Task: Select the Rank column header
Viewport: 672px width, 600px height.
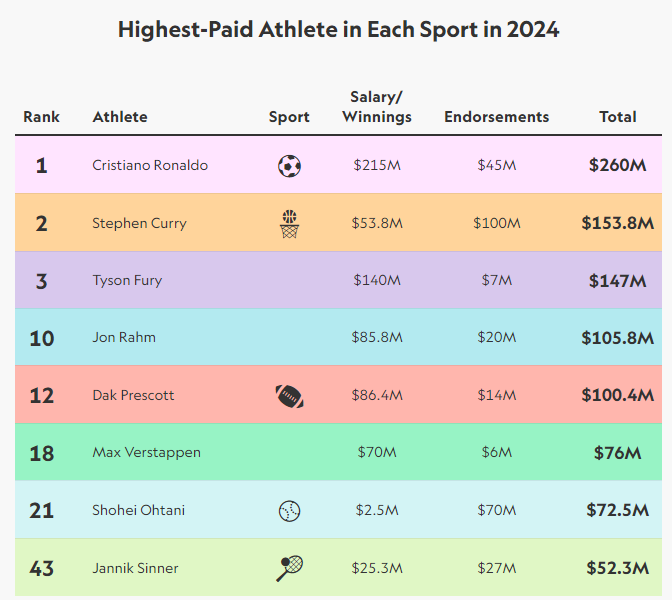Action: pos(41,117)
